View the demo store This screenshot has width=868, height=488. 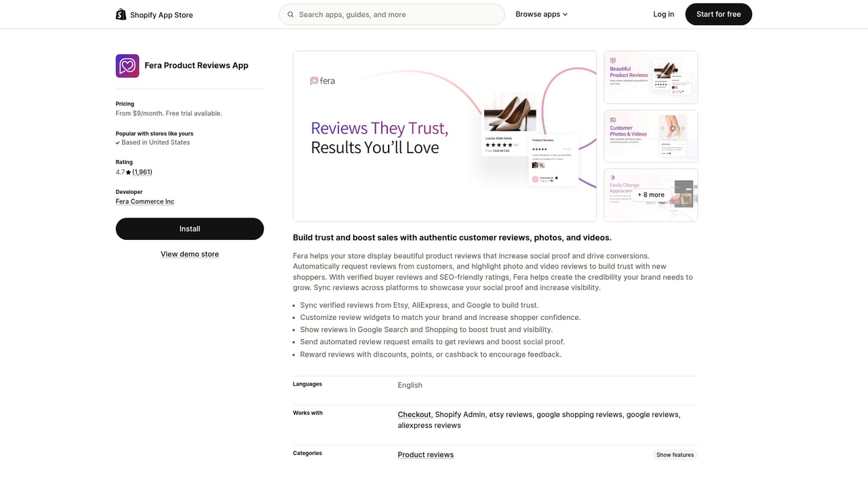189,253
